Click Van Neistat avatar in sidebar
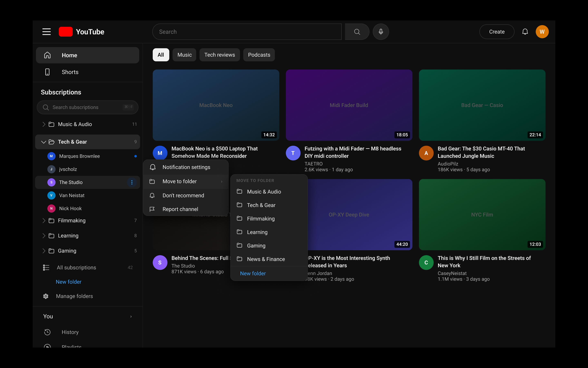The width and height of the screenshot is (588, 368). click(x=51, y=195)
